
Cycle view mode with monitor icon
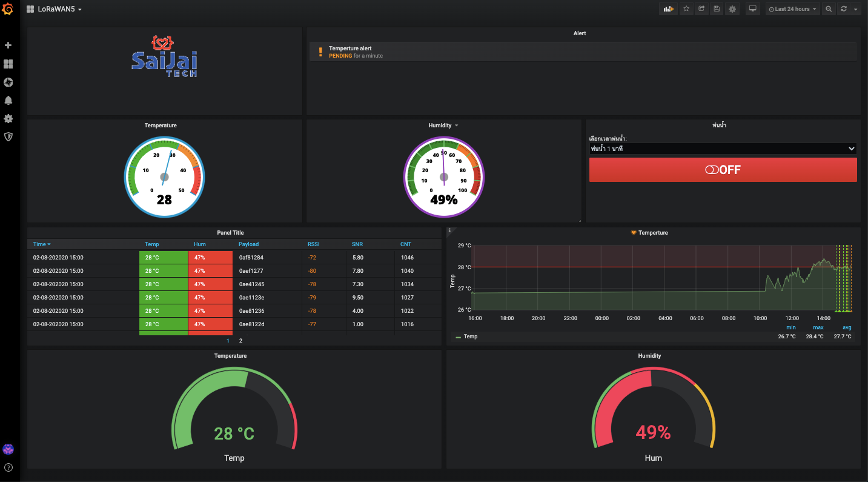(753, 9)
